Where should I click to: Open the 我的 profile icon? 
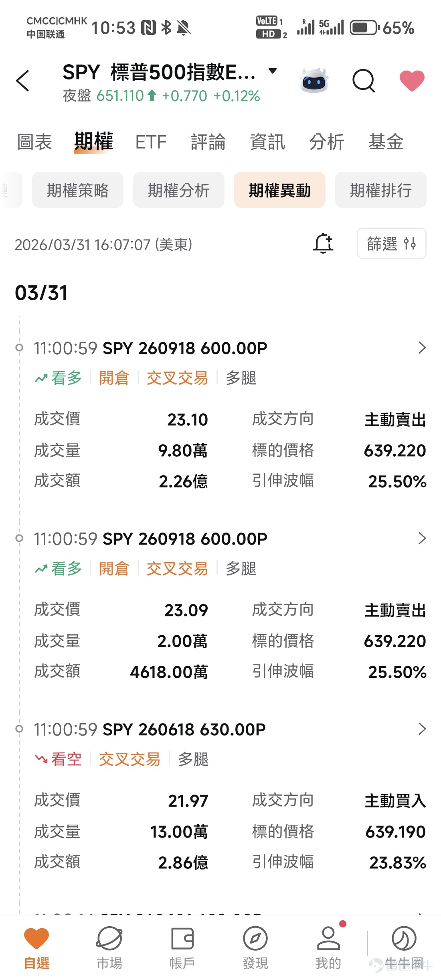coord(328,938)
